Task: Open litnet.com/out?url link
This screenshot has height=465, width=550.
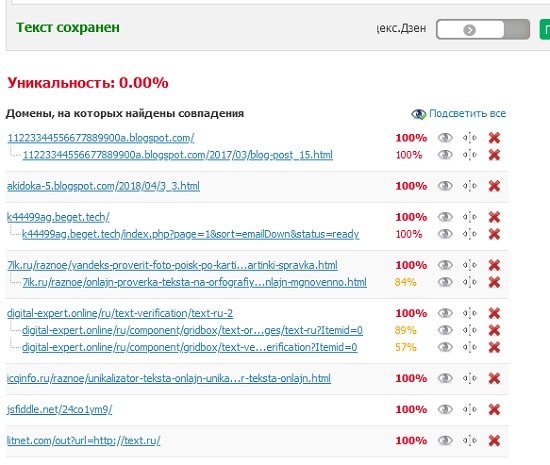Action: click(84, 440)
